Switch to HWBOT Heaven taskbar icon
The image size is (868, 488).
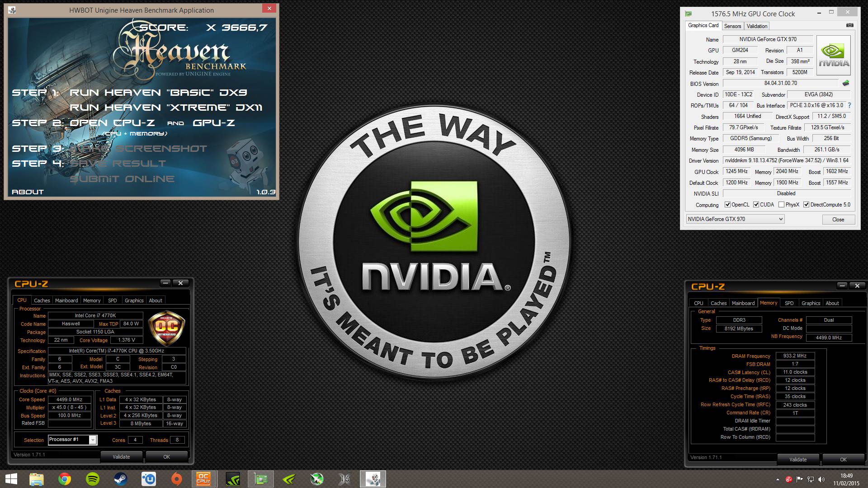(x=373, y=479)
